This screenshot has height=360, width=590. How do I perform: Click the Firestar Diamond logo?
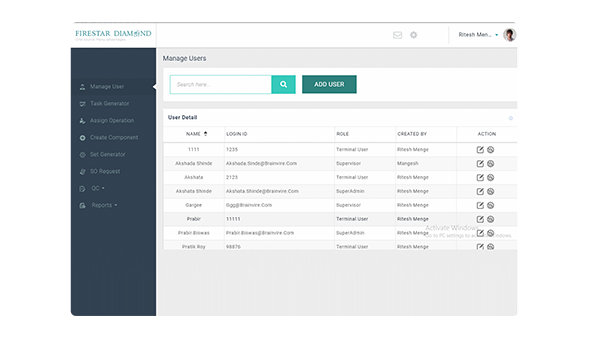pos(113,35)
